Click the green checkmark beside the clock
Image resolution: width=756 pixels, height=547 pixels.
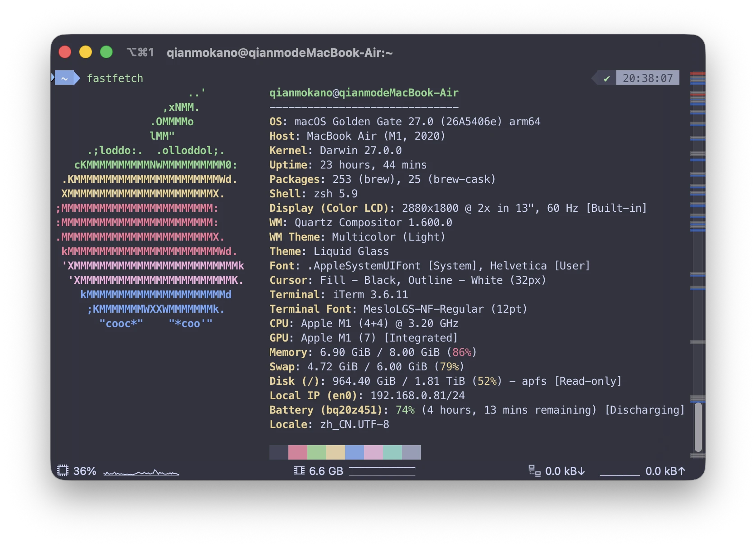606,78
